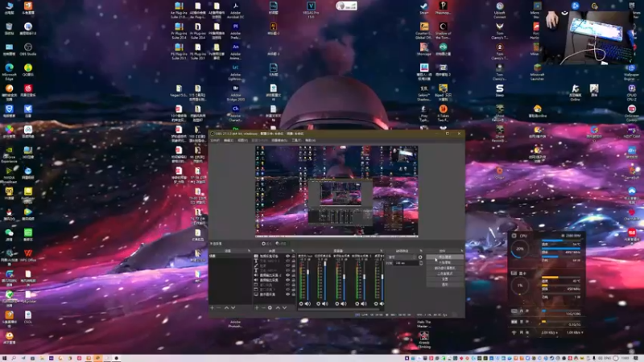Add a source with plus icon in Sources panel
This screenshot has width=644, height=362.
pos(257,308)
